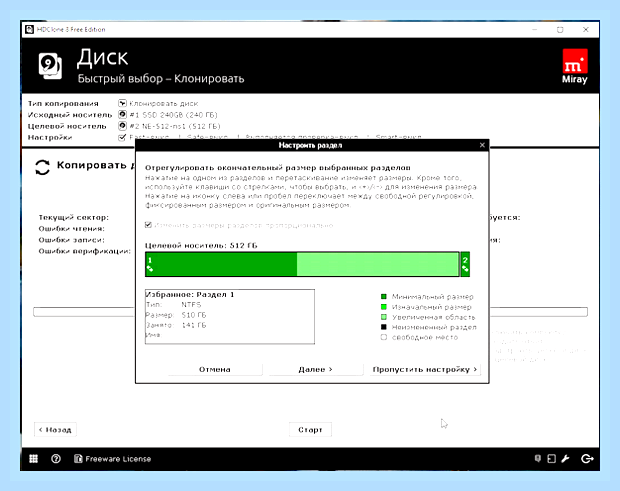Click the 510 ГБ size value
Screen dimensions: 620x491
click(194, 315)
